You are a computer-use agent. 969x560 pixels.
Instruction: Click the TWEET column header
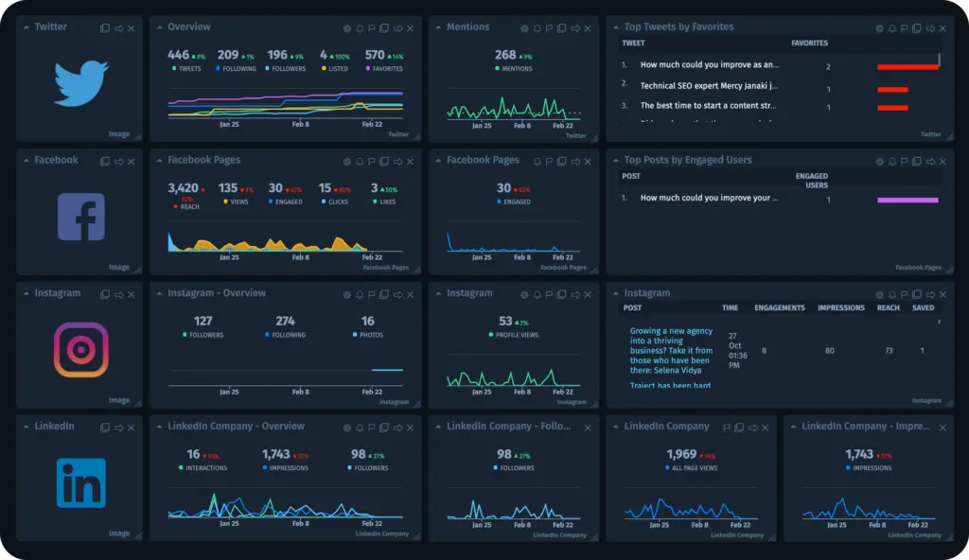click(x=633, y=44)
